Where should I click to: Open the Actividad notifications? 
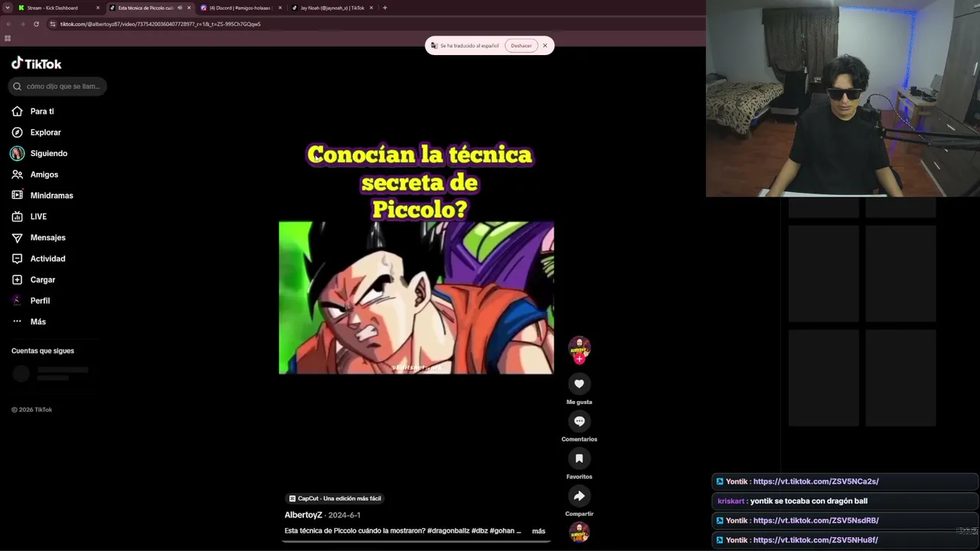tap(38, 259)
